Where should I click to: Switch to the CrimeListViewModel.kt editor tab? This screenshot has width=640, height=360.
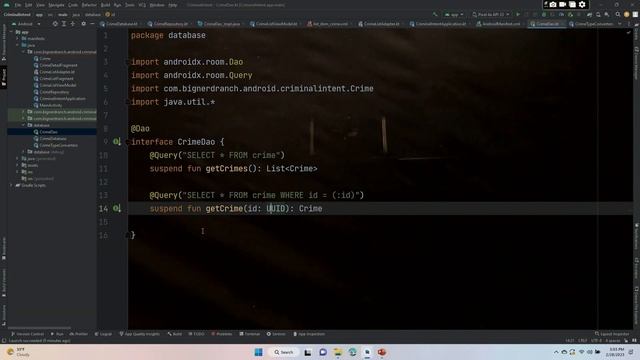pyautogui.click(x=276, y=24)
